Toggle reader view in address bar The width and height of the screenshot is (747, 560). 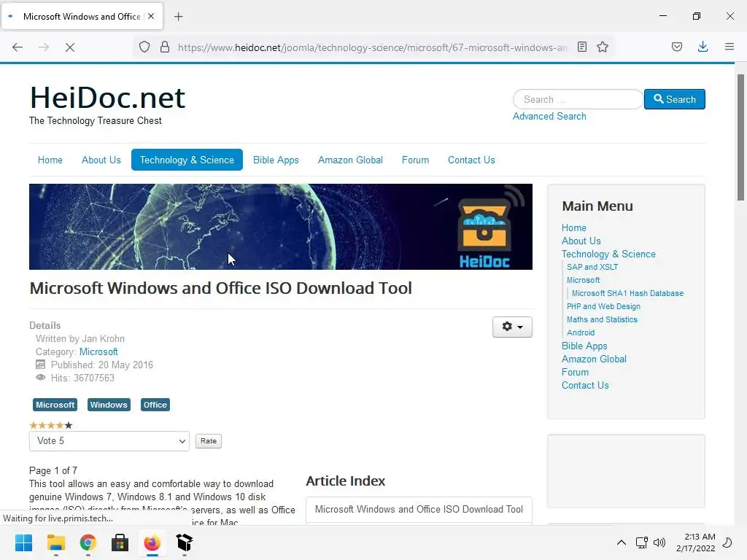point(581,47)
